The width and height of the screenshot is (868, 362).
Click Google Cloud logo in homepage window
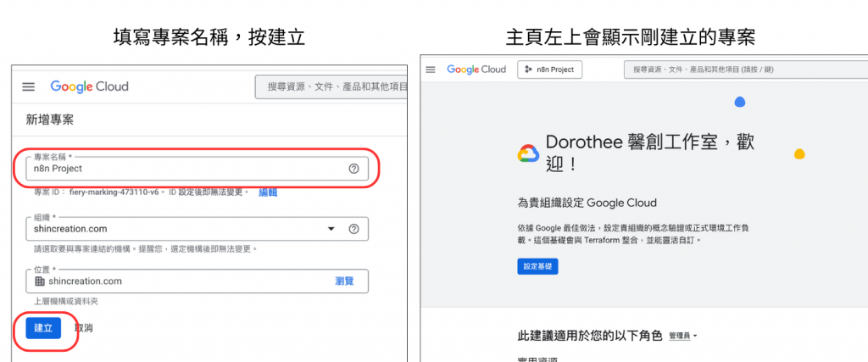click(x=476, y=70)
